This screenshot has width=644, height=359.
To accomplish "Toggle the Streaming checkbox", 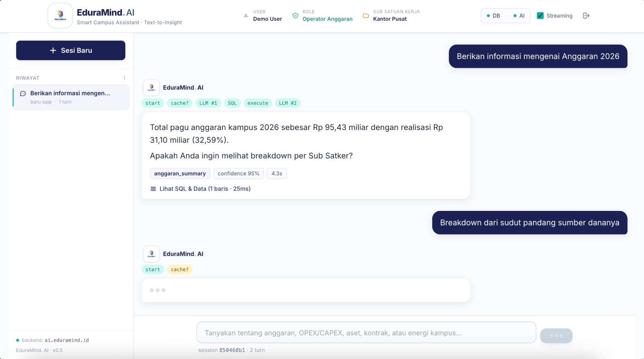I will click(540, 16).
